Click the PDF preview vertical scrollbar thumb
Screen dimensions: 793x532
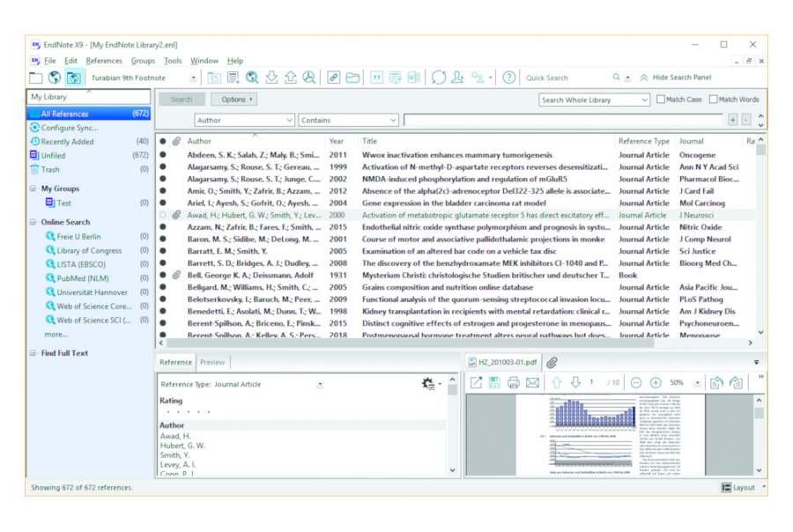pos(759,413)
